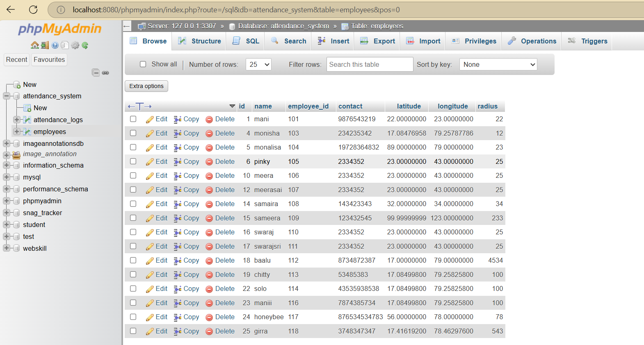
Task: Expand the webskill database node
Action: [x=7, y=248]
